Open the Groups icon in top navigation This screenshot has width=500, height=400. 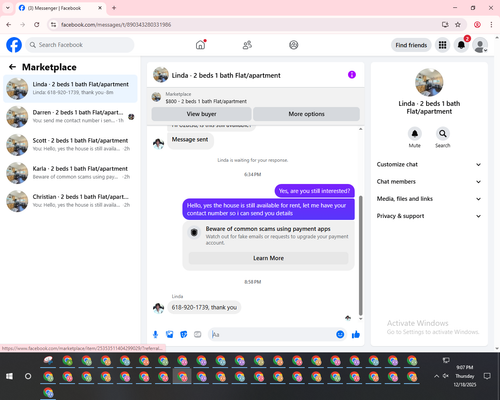[294, 45]
